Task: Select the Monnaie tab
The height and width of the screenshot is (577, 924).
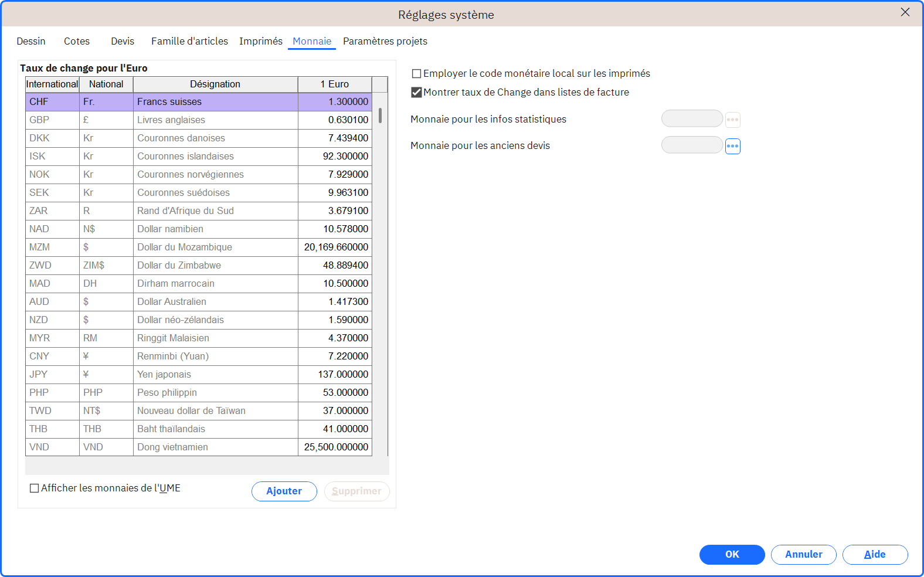Action: [x=312, y=41]
